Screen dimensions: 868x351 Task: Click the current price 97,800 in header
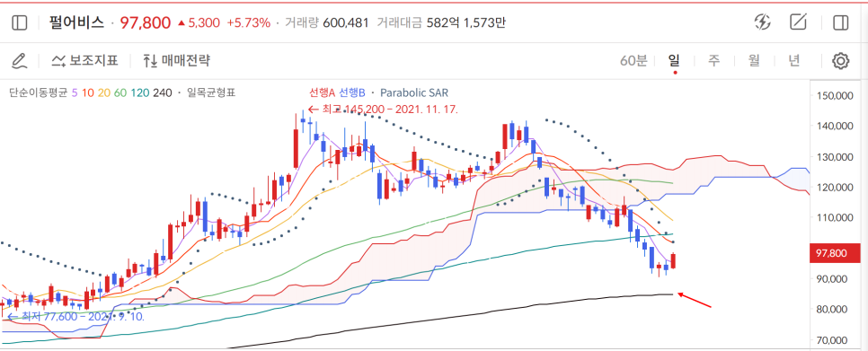145,22
